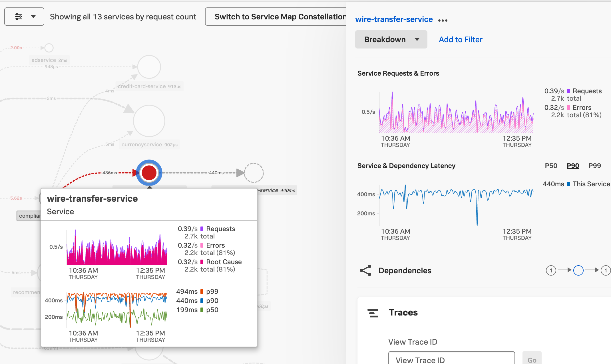Image resolution: width=611 pixels, height=364 pixels.
Task: Open the Breakdown dropdown
Action: point(391,39)
